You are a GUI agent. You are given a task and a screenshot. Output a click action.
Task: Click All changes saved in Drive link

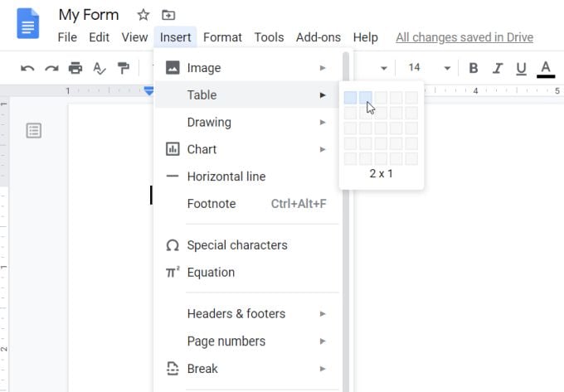point(464,37)
